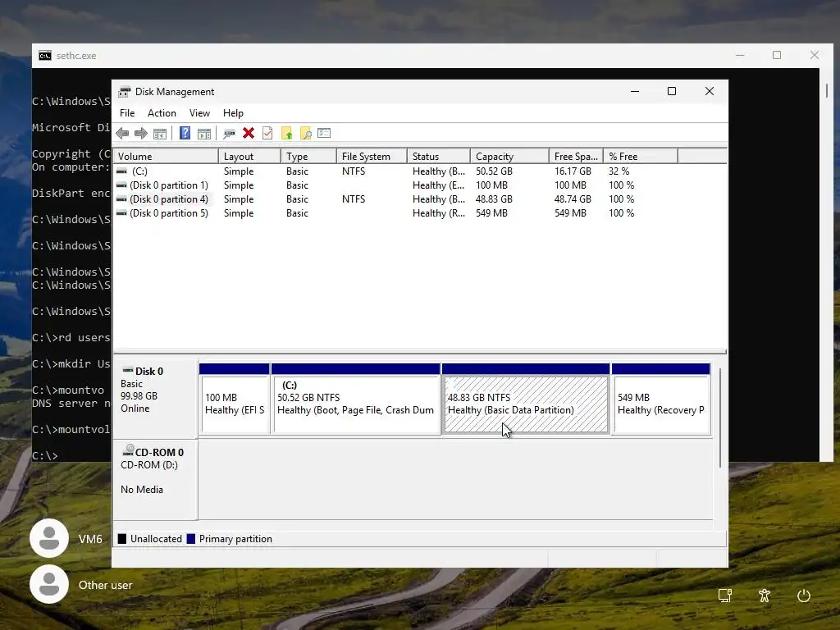The width and height of the screenshot is (840, 630).
Task: Open the Accessibility icon on login screen
Action: 765,596
